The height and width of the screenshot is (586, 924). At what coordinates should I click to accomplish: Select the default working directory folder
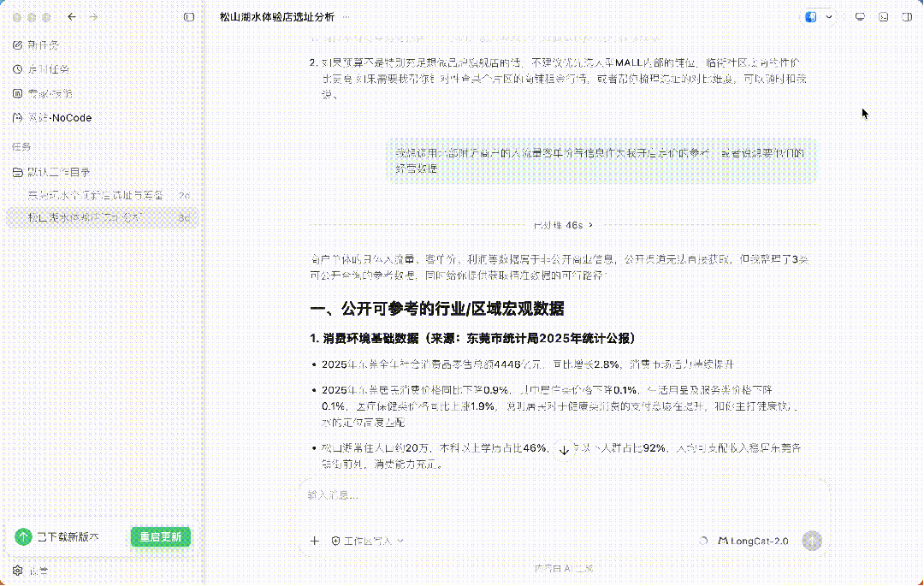(51, 172)
